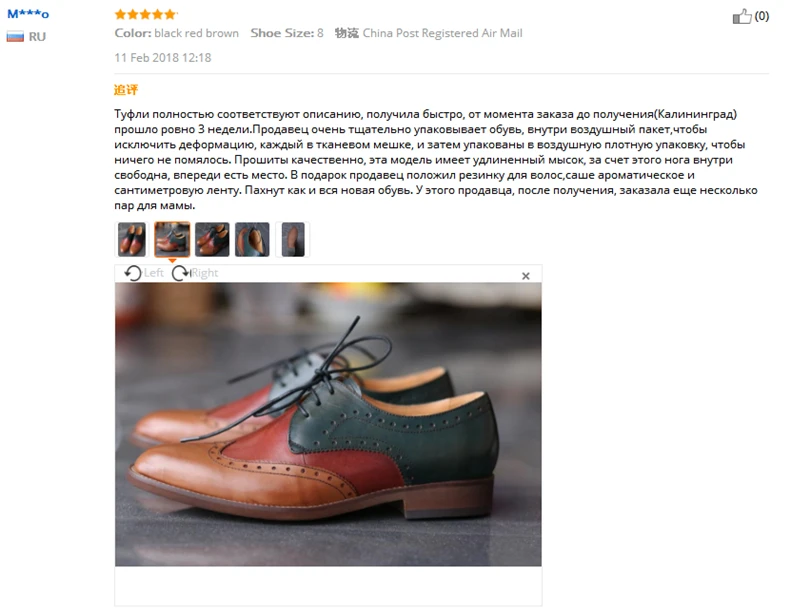The height and width of the screenshot is (615, 790).
Task: Close the enlarged photo viewer
Action: pos(526,276)
